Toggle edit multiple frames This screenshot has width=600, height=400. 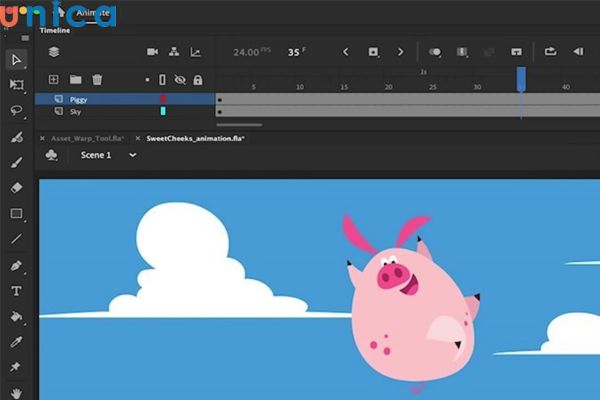pos(462,52)
